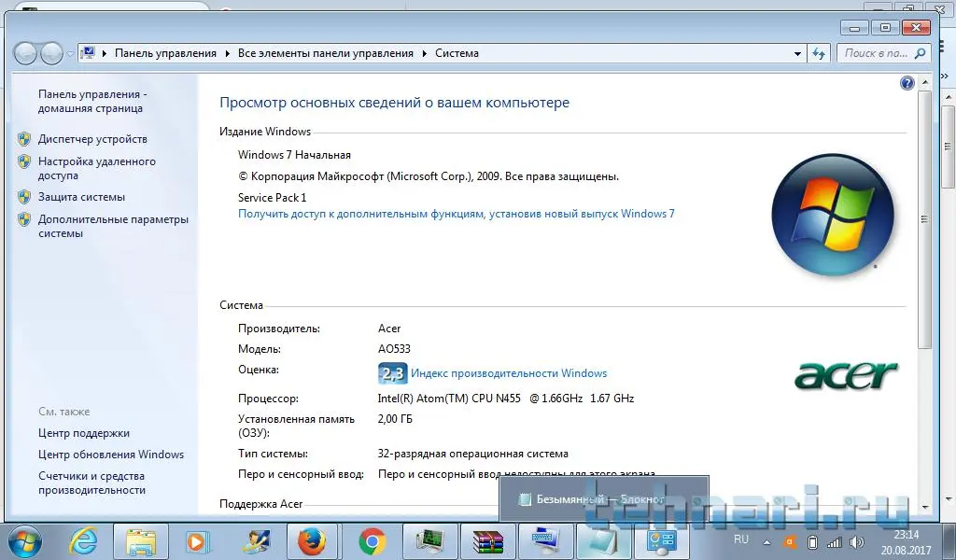Open Windows Explorer folder taskbar icon
The height and width of the screenshot is (560, 956).
[140, 541]
